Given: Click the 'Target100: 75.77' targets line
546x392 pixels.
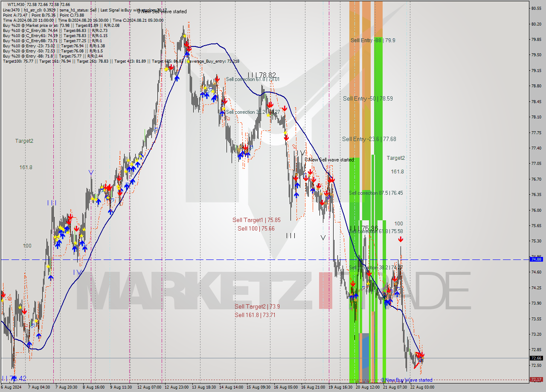Looking at the screenshot, I should click(121, 61).
